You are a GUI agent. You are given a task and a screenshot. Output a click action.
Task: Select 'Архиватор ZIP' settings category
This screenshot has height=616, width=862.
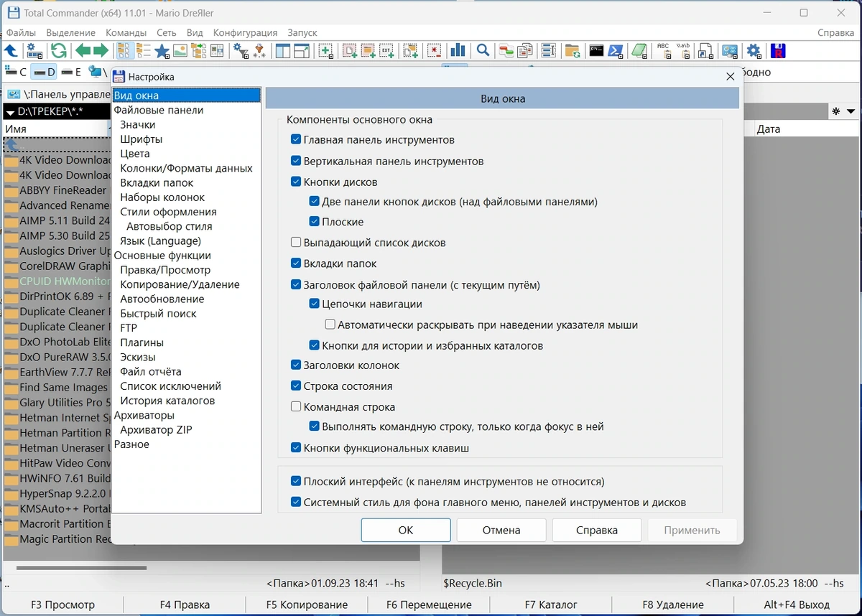coord(156,429)
